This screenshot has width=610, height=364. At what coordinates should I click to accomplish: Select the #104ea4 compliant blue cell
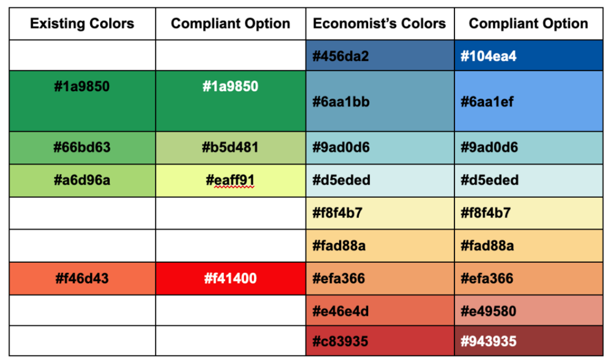point(529,55)
